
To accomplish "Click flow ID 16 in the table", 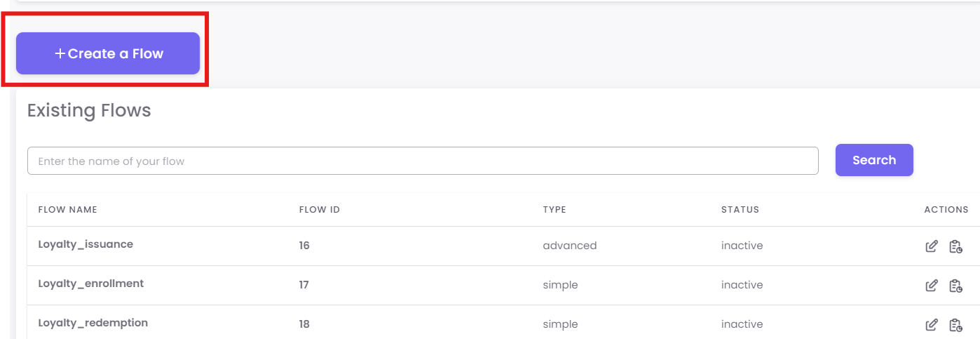I will [304, 246].
